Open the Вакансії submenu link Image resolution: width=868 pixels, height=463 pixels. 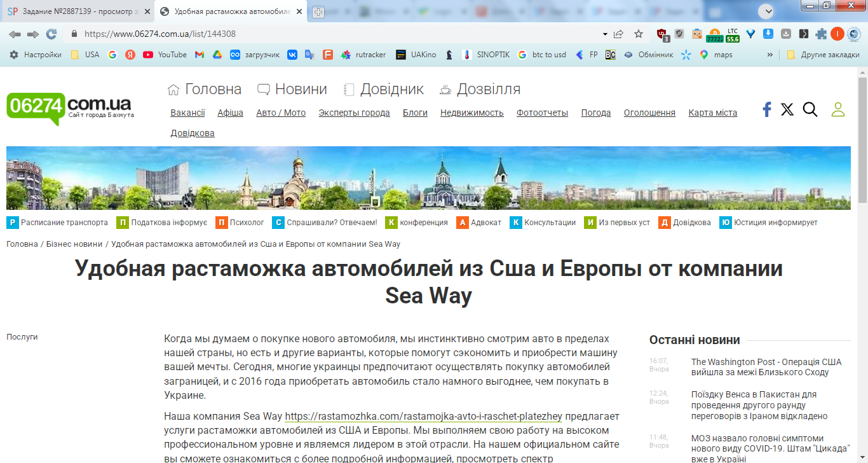coord(187,113)
